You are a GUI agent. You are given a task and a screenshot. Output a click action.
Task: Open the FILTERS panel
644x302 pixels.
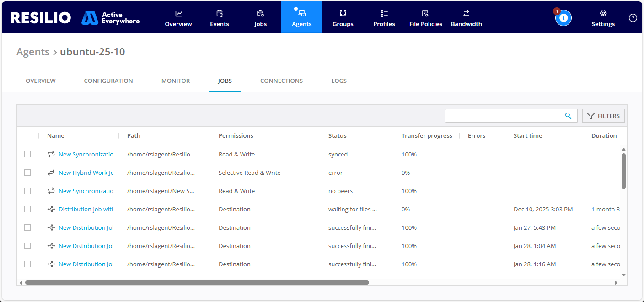tap(603, 116)
